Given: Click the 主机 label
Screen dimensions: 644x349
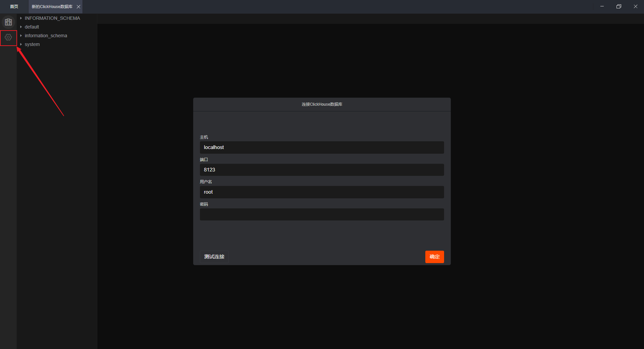Looking at the screenshot, I should click(204, 137).
